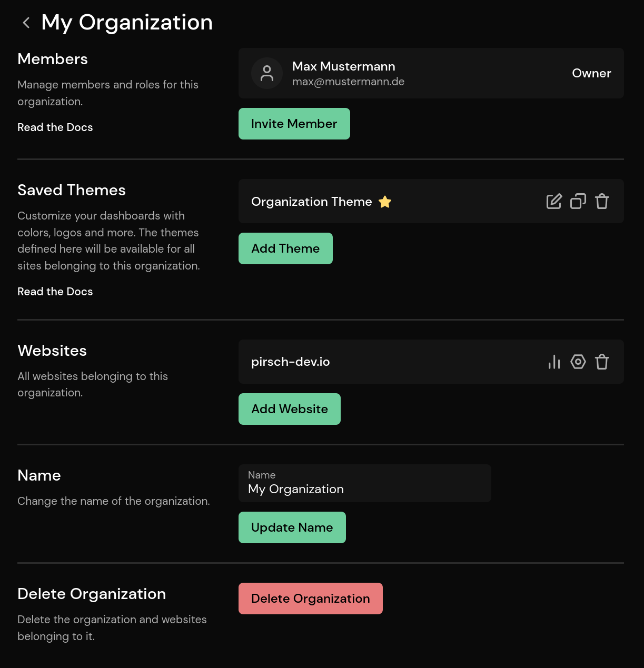Click Update Name
The image size is (644, 668).
[292, 527]
